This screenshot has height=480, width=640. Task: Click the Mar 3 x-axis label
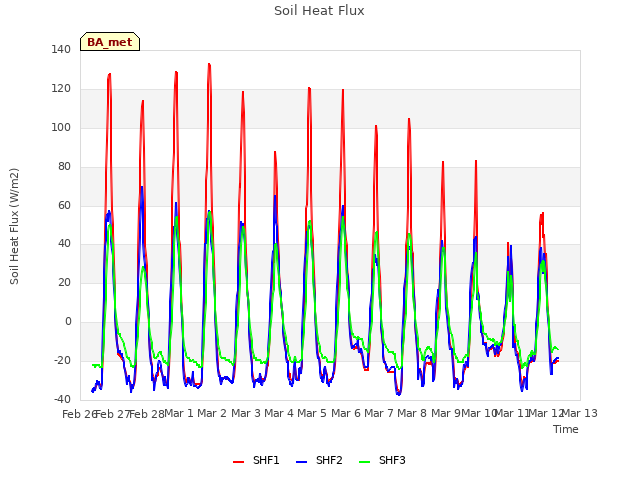point(246,413)
